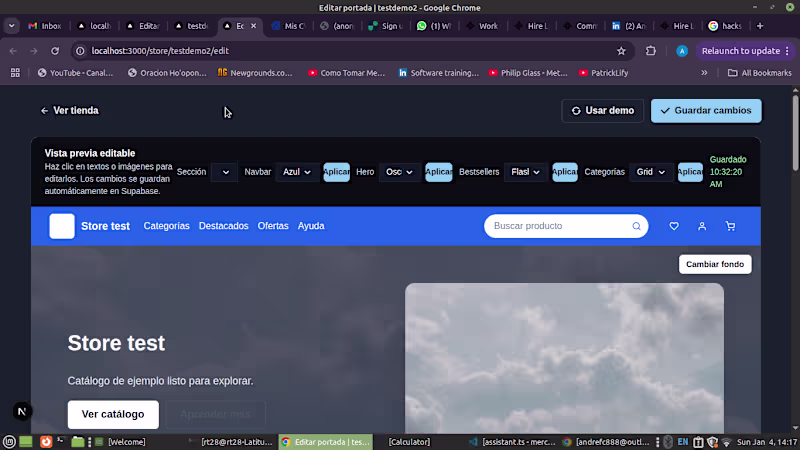Close the active Editar portada tab
This screenshot has height=450, width=800.
tap(254, 26)
